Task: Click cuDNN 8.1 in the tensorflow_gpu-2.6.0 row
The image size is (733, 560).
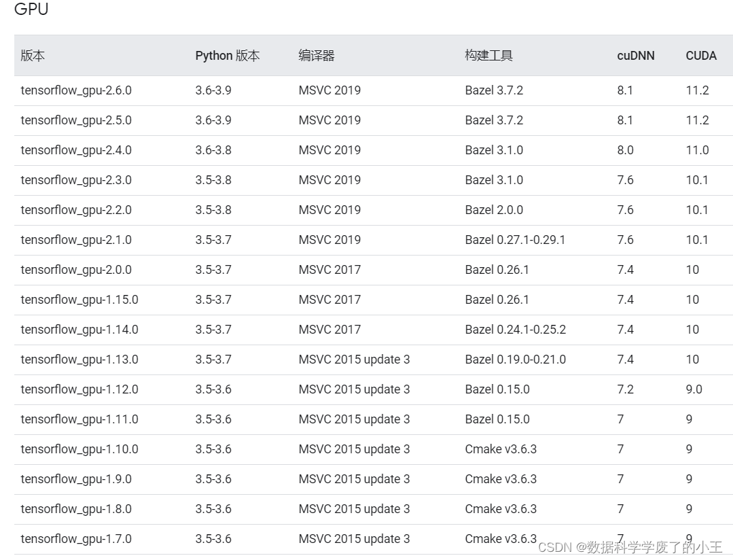Action: click(625, 90)
